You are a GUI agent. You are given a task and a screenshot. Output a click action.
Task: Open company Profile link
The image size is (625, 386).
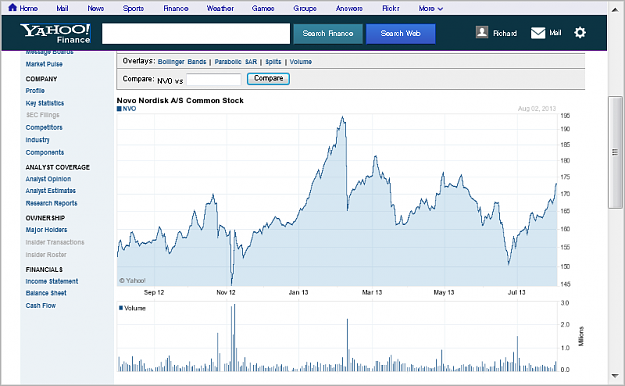click(x=35, y=91)
